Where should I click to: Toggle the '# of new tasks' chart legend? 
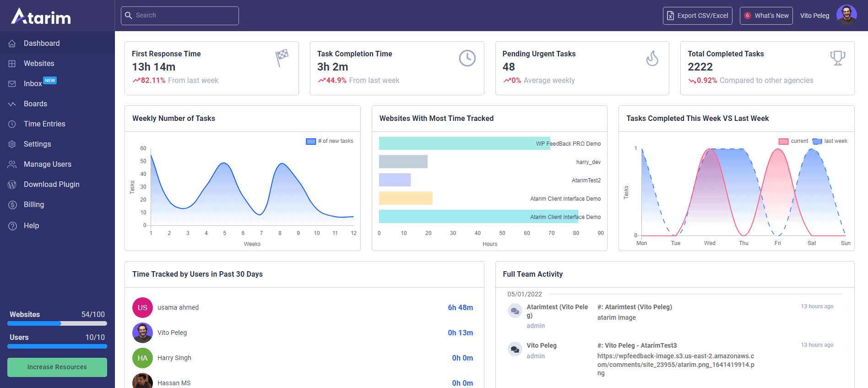(330, 141)
